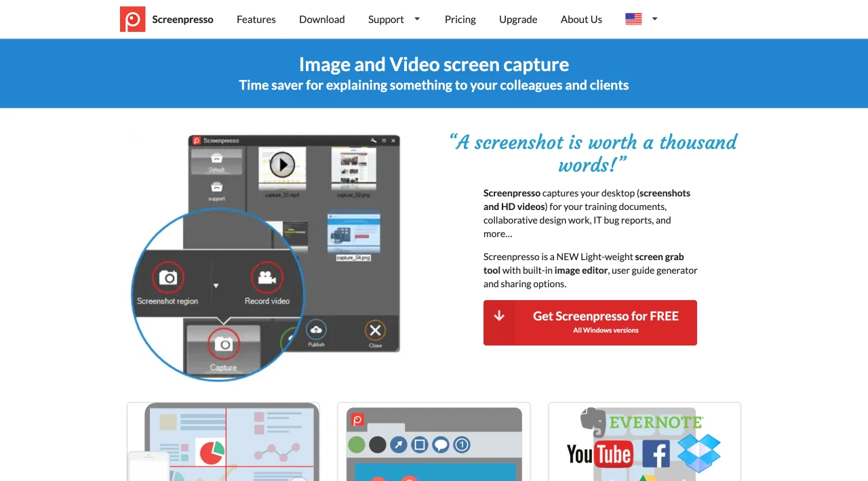This screenshot has height=481, width=868.
Task: Open the Support menu item
Action: [x=386, y=19]
